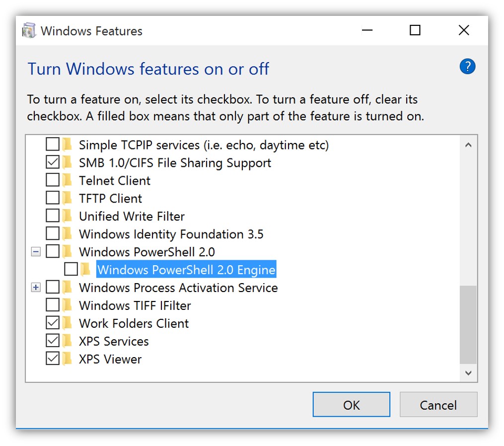
Task: Click folder icon beside XPS Viewer
Action: (67, 359)
